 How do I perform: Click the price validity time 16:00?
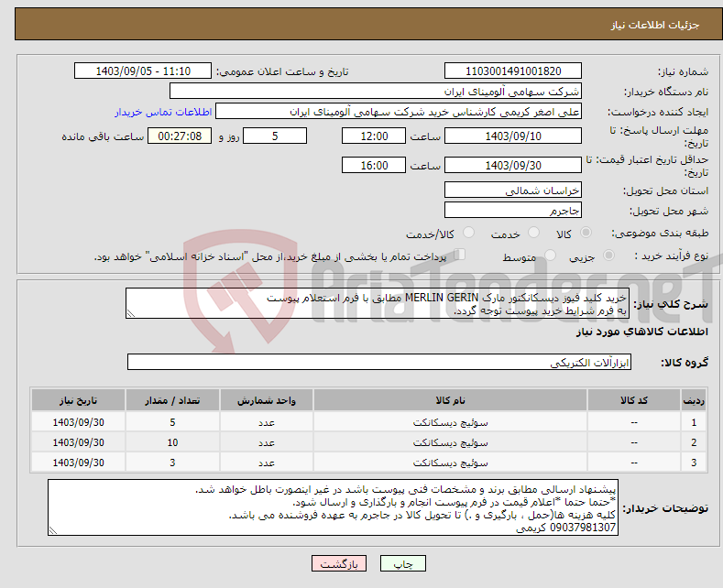tap(374, 165)
